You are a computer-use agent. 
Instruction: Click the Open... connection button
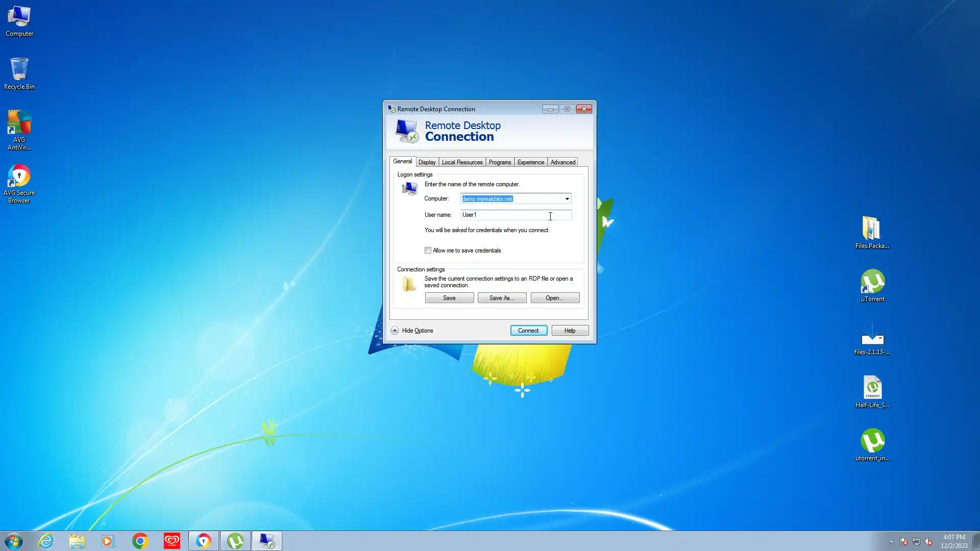click(x=555, y=298)
